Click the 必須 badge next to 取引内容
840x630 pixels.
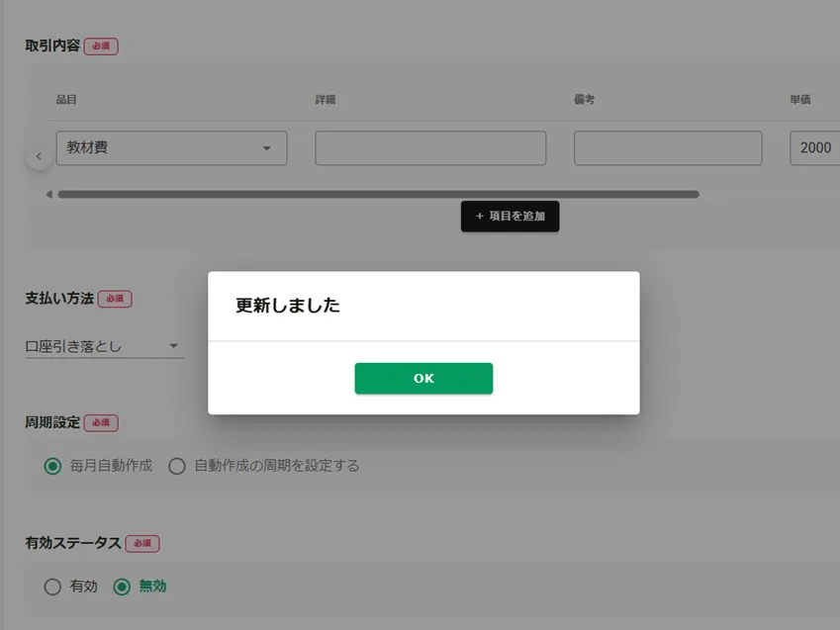point(101,46)
